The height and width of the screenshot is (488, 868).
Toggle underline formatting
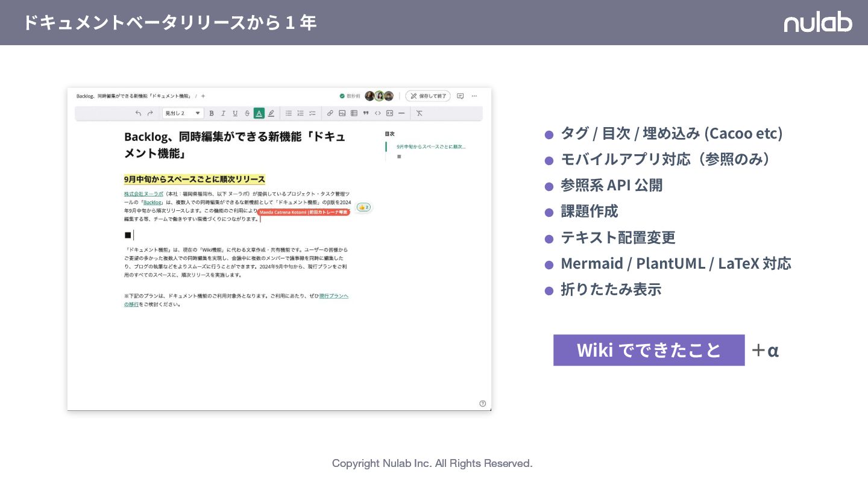click(x=235, y=113)
